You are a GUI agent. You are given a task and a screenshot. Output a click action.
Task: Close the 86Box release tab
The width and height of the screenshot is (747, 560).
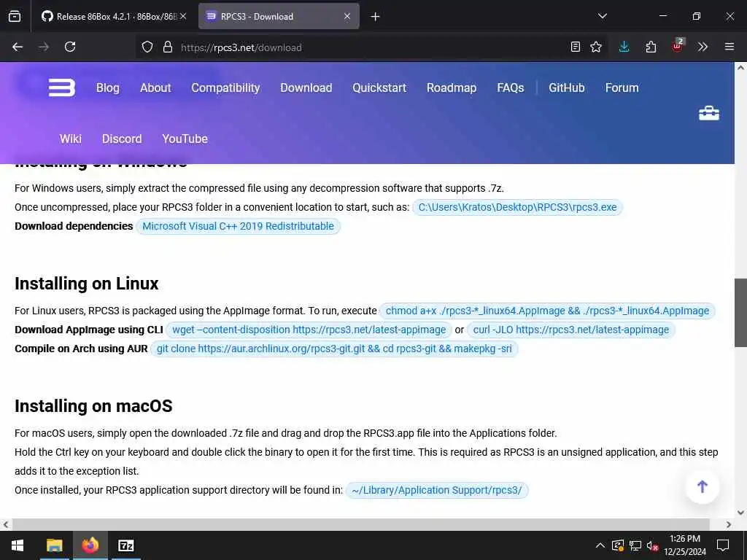point(183,16)
